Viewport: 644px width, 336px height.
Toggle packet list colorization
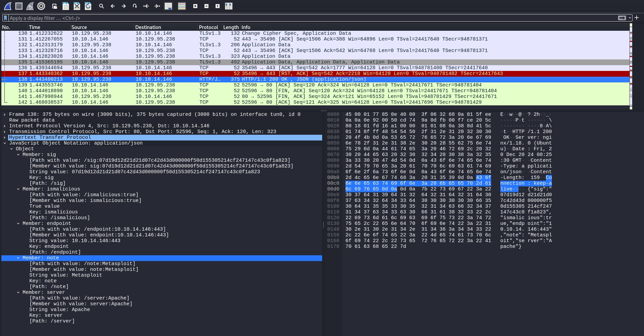[182, 6]
